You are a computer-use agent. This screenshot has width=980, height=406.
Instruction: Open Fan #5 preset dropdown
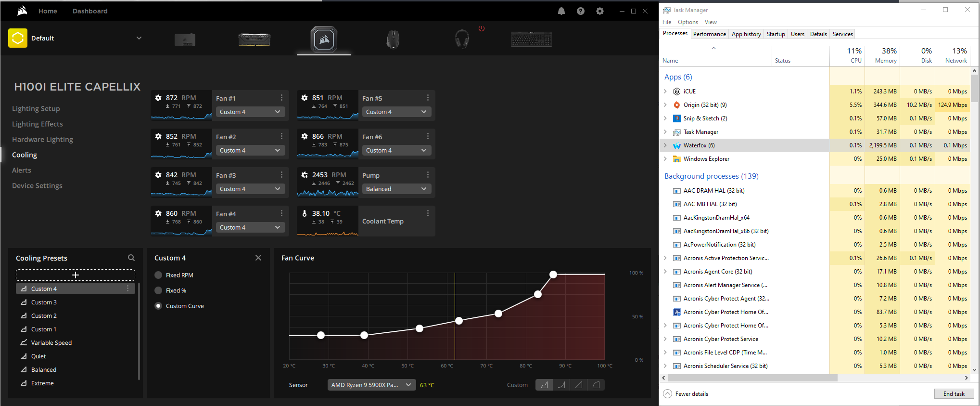tap(396, 112)
